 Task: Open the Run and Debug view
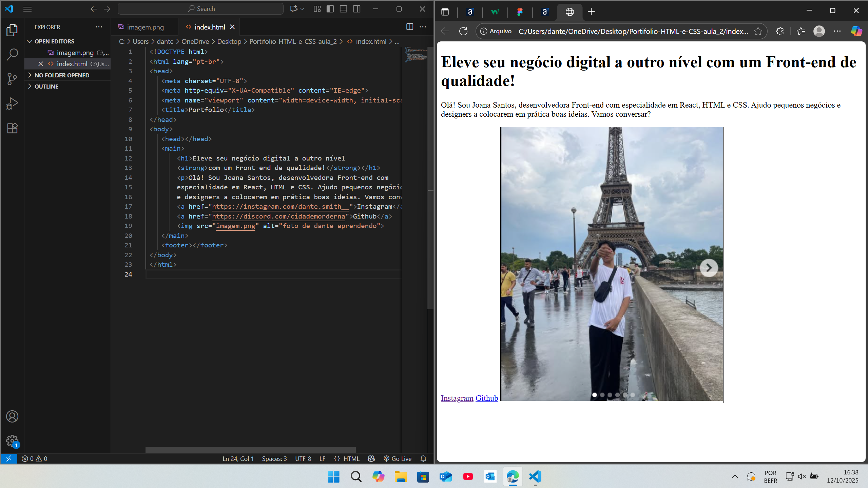[x=12, y=103]
